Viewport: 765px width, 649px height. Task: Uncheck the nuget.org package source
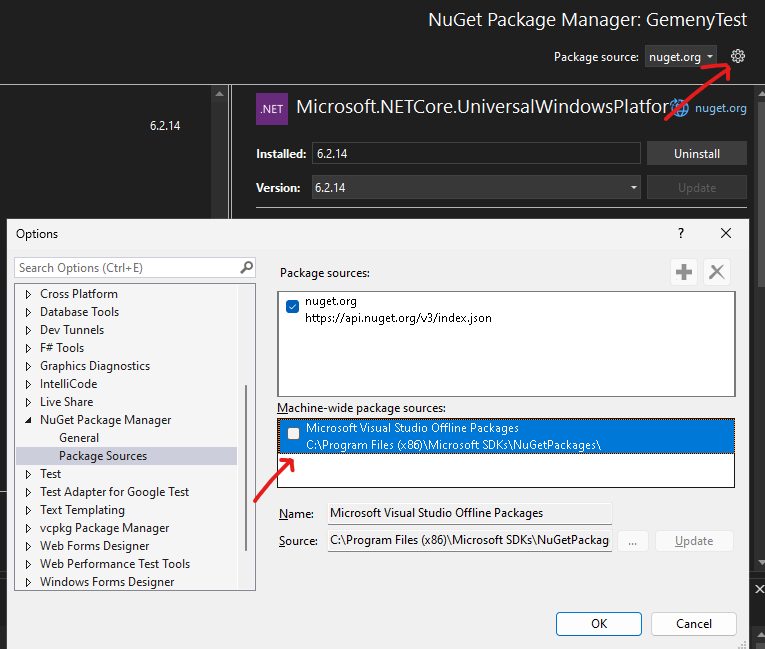click(292, 306)
